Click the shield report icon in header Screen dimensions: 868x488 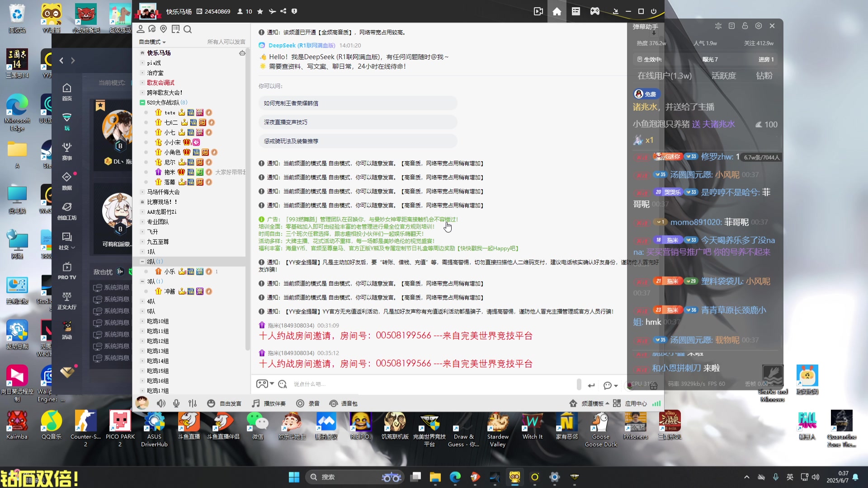[294, 11]
